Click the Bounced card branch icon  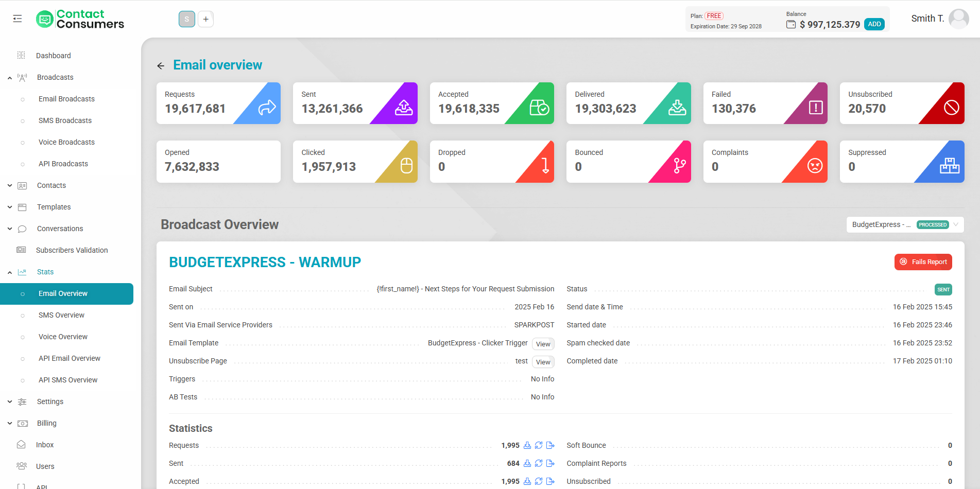[x=680, y=166]
